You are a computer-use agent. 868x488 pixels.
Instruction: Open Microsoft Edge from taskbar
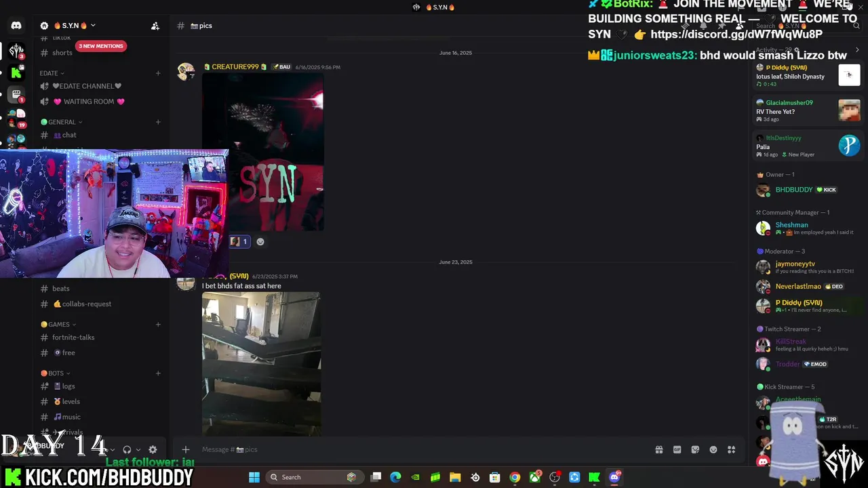click(395, 477)
